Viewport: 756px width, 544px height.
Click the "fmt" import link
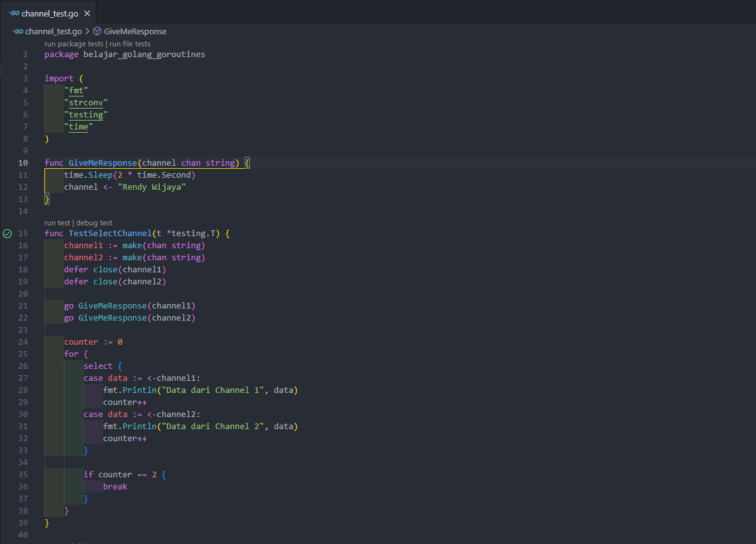[76, 91]
